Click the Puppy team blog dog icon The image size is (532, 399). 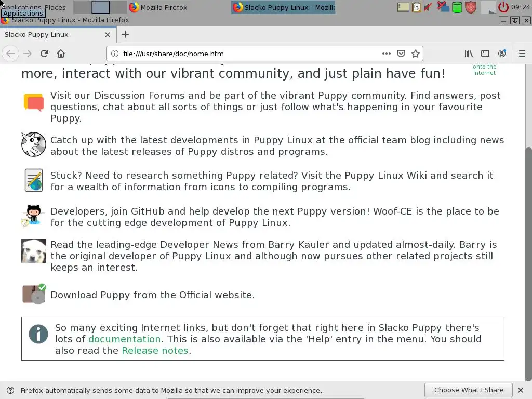coord(34,144)
